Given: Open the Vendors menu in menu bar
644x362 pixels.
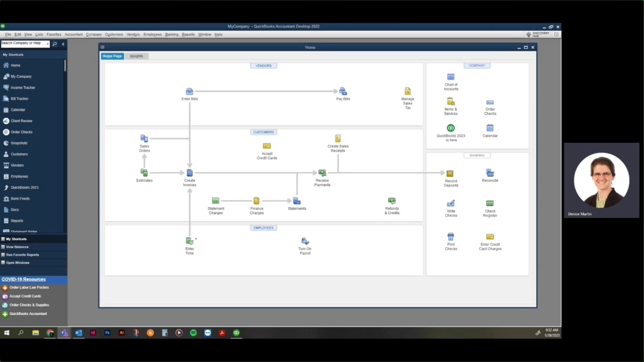Looking at the screenshot, I should (133, 35).
